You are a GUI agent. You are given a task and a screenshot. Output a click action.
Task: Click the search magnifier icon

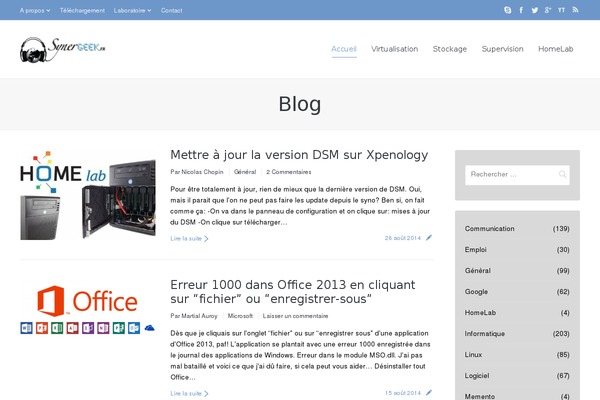(x=562, y=175)
